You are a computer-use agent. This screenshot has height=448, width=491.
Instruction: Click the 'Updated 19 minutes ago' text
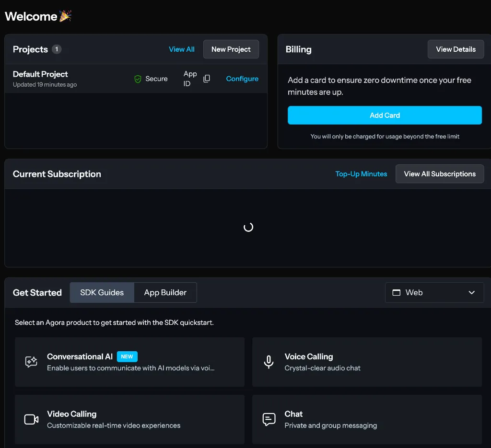tap(45, 84)
